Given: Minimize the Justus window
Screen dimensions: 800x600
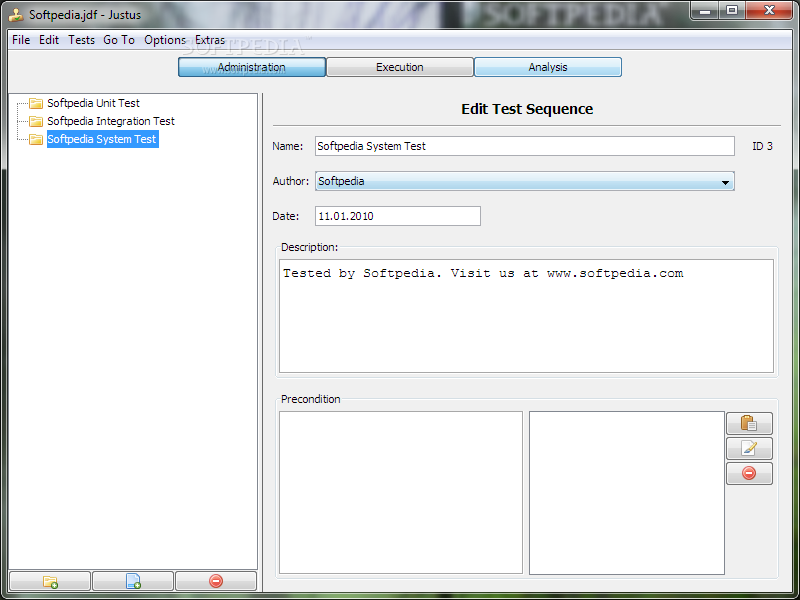Looking at the screenshot, I should [705, 10].
